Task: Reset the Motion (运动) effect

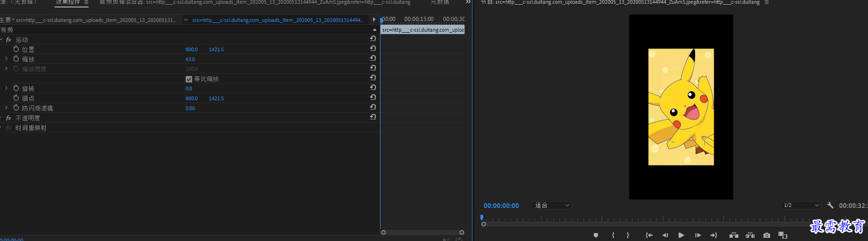Action: (x=373, y=38)
